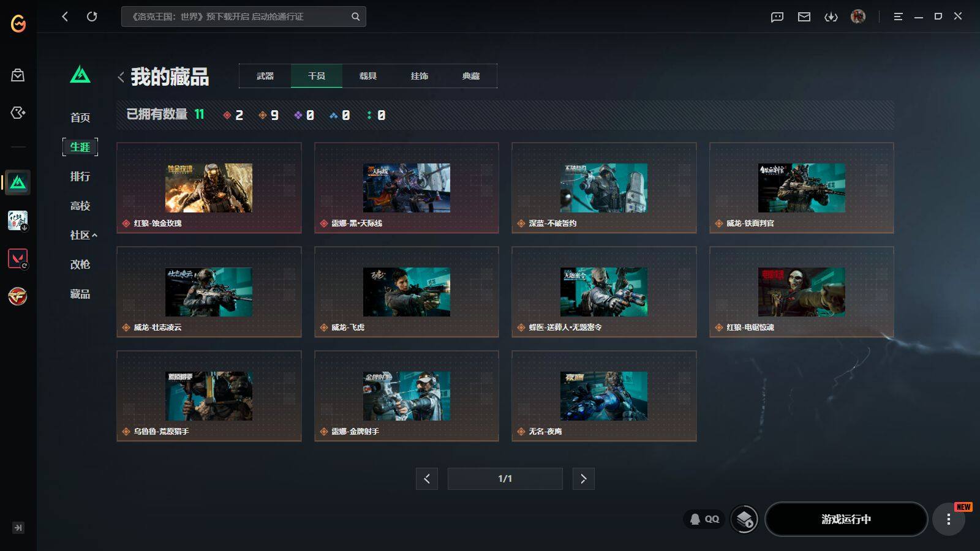Open the 露娜-金牌射手 operator card
Image resolution: width=980 pixels, height=551 pixels.
point(407,396)
